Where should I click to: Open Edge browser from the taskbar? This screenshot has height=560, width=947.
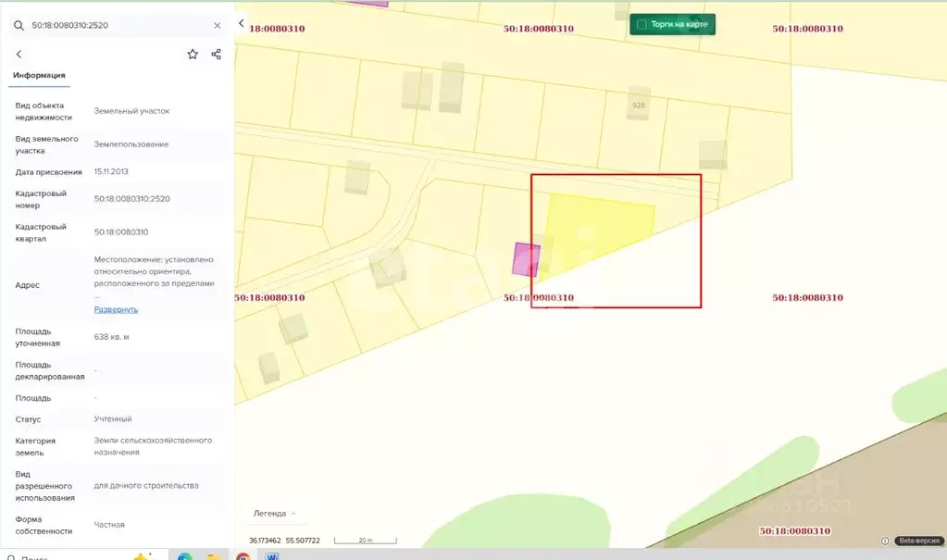tap(185, 556)
